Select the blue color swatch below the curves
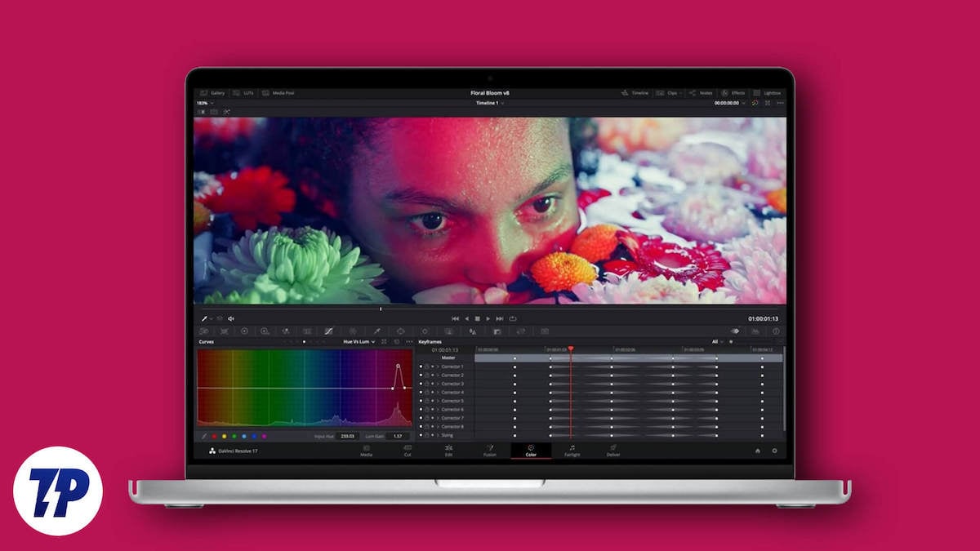 [x=254, y=434]
